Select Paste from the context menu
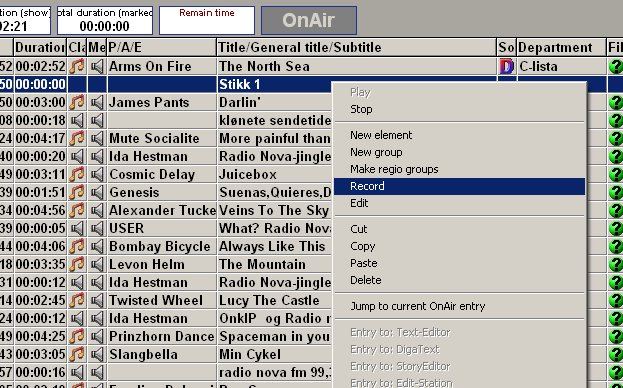The height and width of the screenshot is (388, 623). (459, 263)
